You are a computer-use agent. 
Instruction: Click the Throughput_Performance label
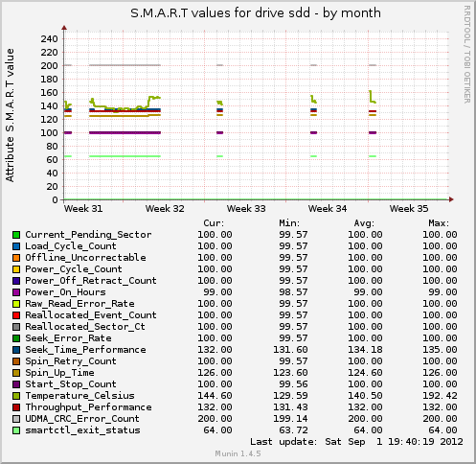click(88, 407)
